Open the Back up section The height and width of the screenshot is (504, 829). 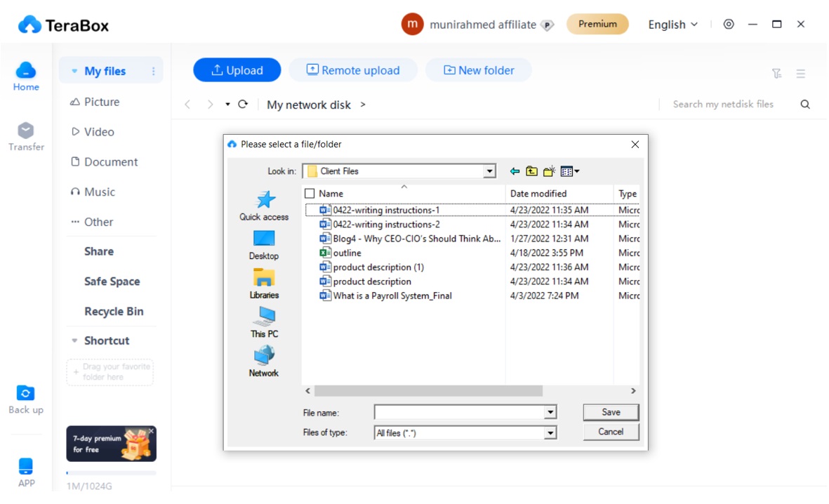pos(26,400)
